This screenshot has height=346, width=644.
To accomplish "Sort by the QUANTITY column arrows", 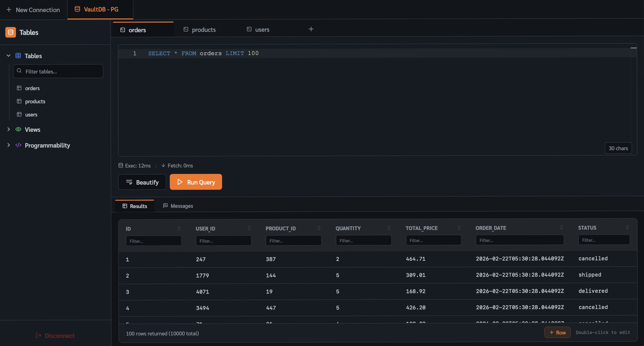I will pos(389,228).
